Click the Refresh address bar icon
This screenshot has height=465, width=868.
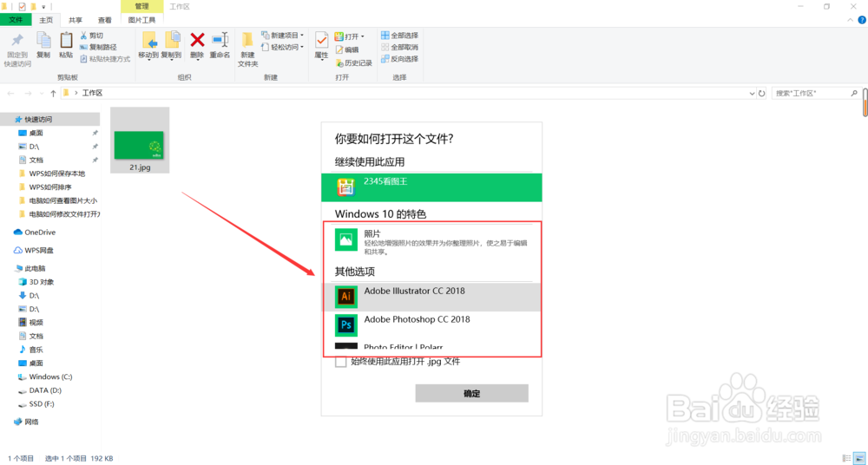[762, 94]
